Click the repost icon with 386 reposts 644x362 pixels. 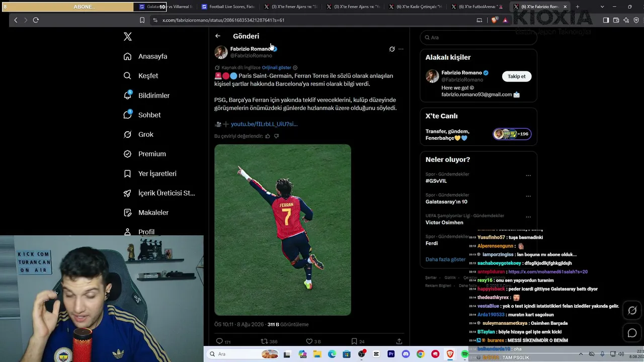[x=264, y=341]
